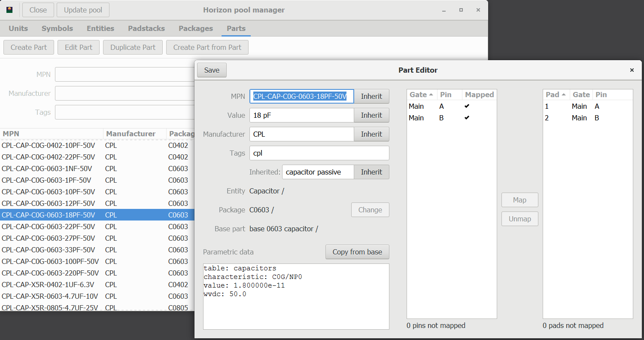Screen dimensions: 644x340
Task: Select part CPL-CAP-C0G-0603-22PF-50V
Action: [97, 227]
